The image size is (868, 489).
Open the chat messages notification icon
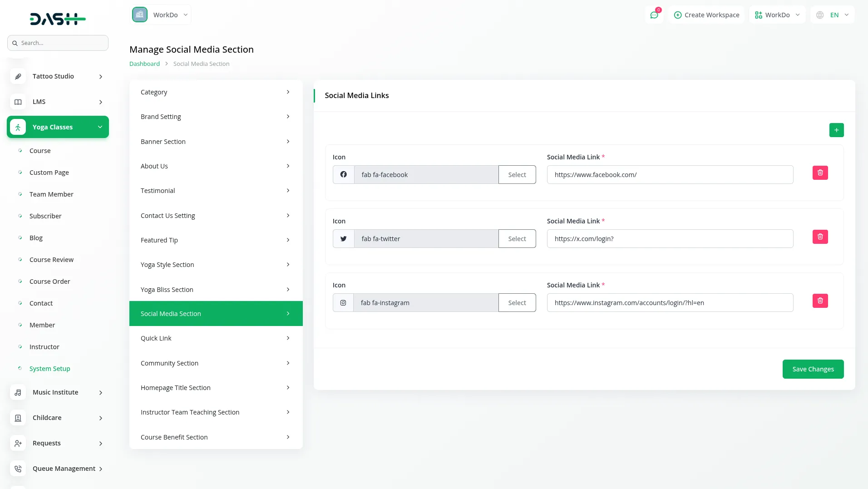click(654, 15)
